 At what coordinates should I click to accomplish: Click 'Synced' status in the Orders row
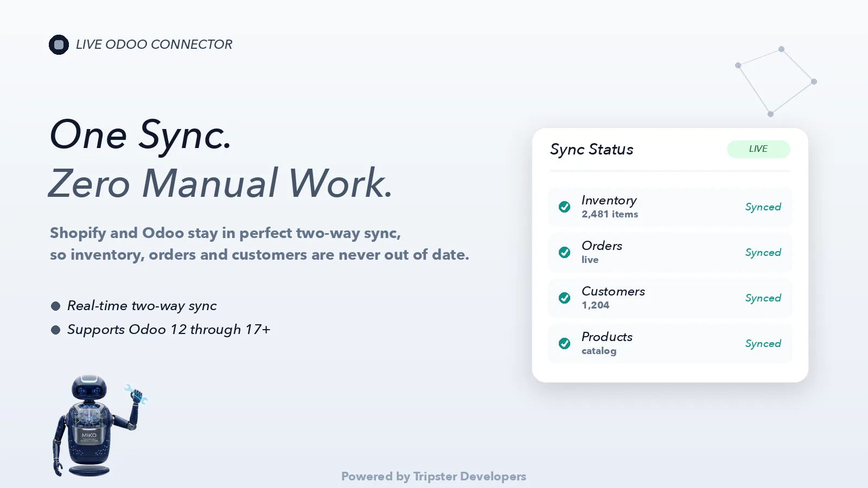point(763,253)
